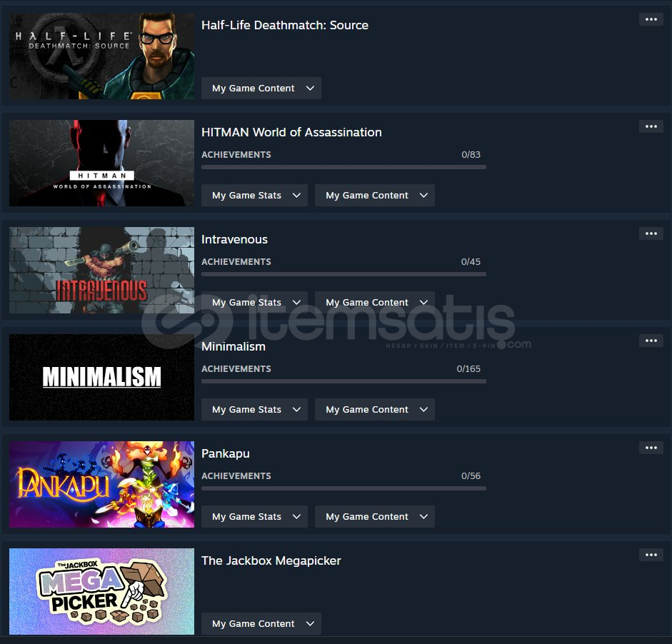Click the HITMAN achievements progress bar

click(x=343, y=167)
